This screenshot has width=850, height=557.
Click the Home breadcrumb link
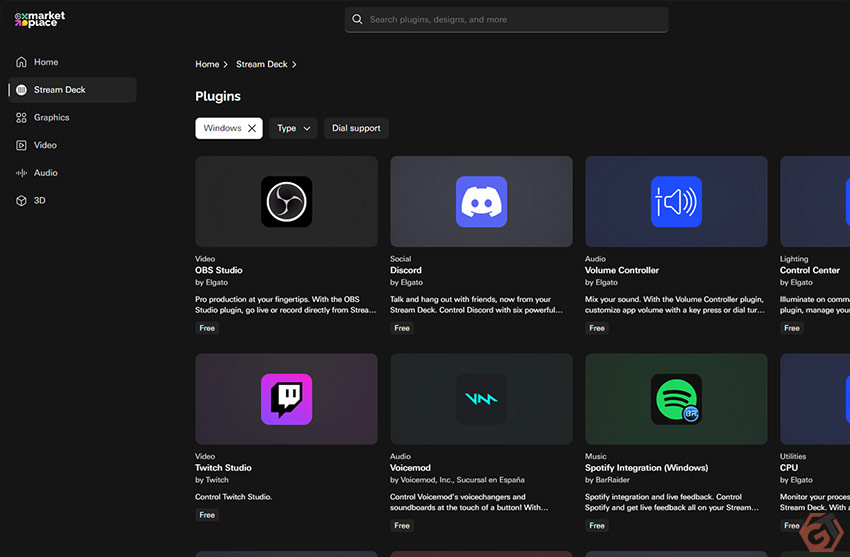[x=207, y=64]
